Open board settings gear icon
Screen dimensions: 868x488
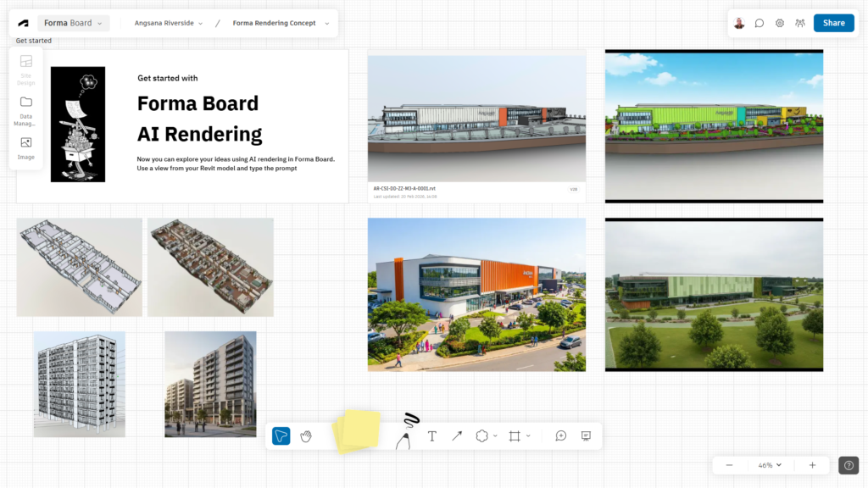pyautogui.click(x=780, y=23)
